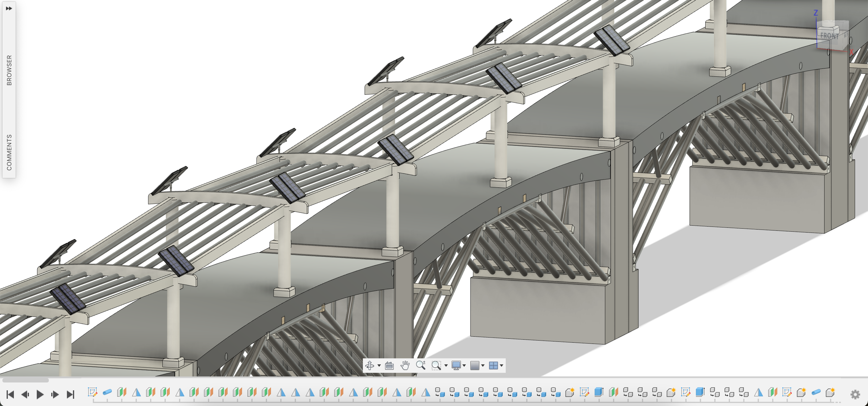
Task: Select the Zoom magnifier tool
Action: point(420,365)
